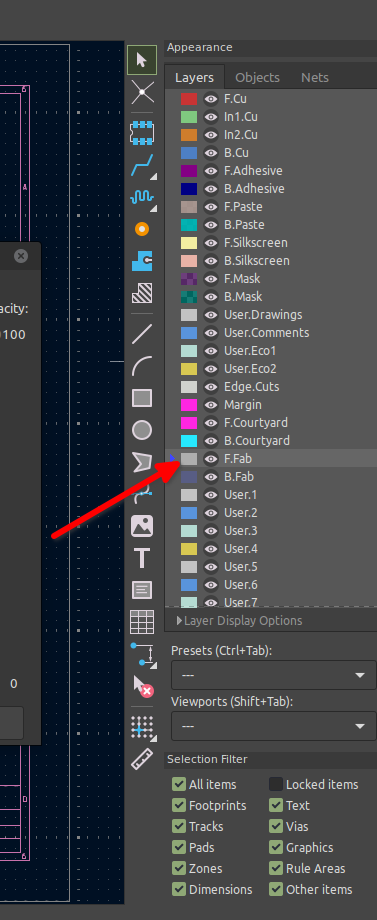Select the In2.Cu layer name

(x=241, y=135)
